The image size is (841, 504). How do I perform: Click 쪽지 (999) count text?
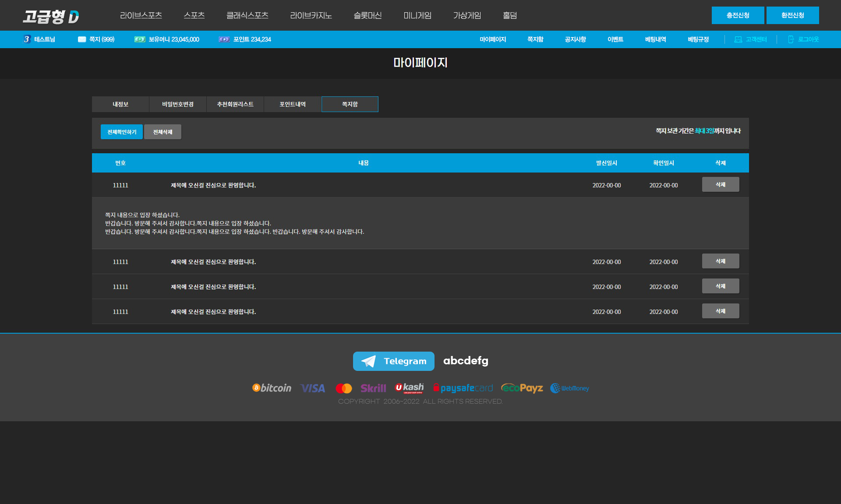pos(102,39)
